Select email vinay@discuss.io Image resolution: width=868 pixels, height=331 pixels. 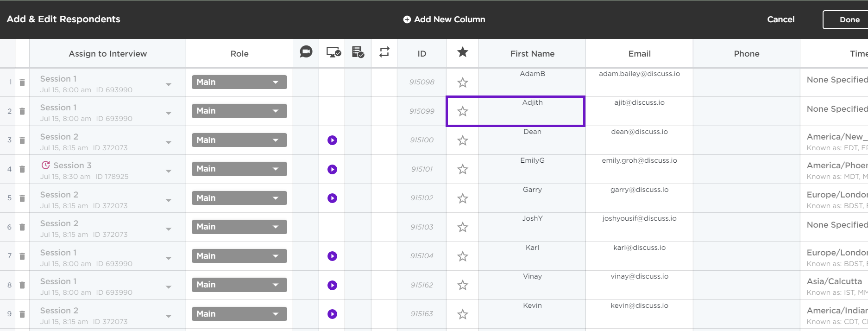(639, 276)
